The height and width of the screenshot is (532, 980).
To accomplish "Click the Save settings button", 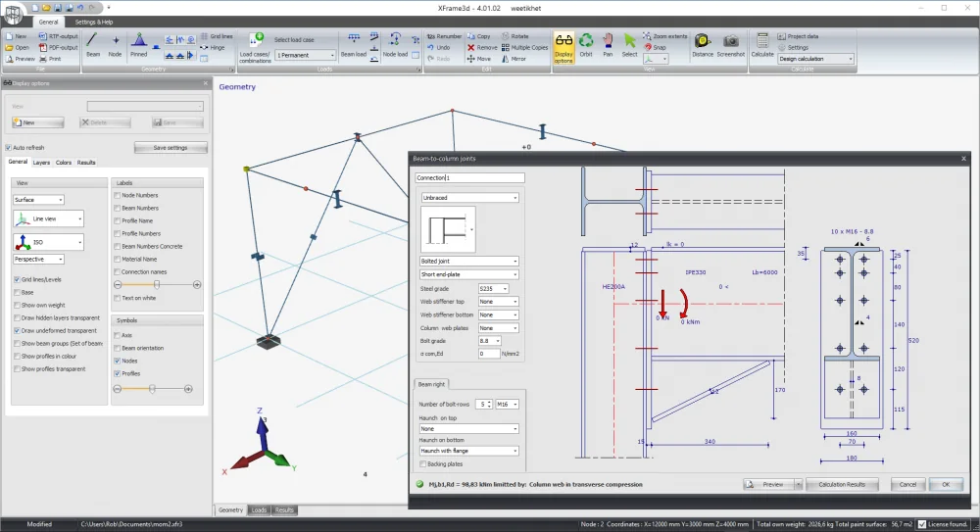I will 171,148.
